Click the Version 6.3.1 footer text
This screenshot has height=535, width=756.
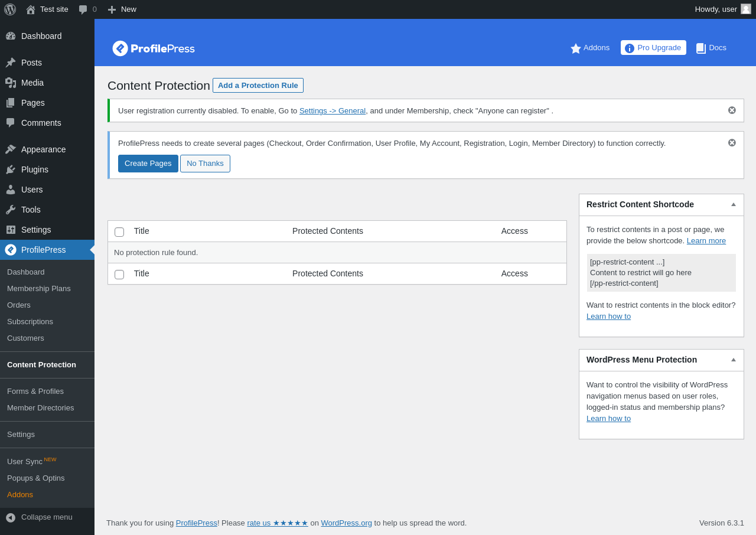(x=722, y=523)
